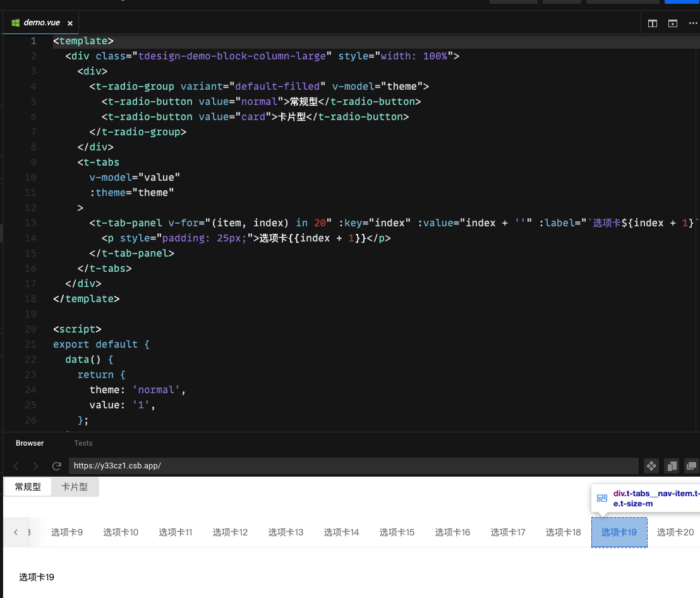Open preview in new window icon

click(x=691, y=466)
